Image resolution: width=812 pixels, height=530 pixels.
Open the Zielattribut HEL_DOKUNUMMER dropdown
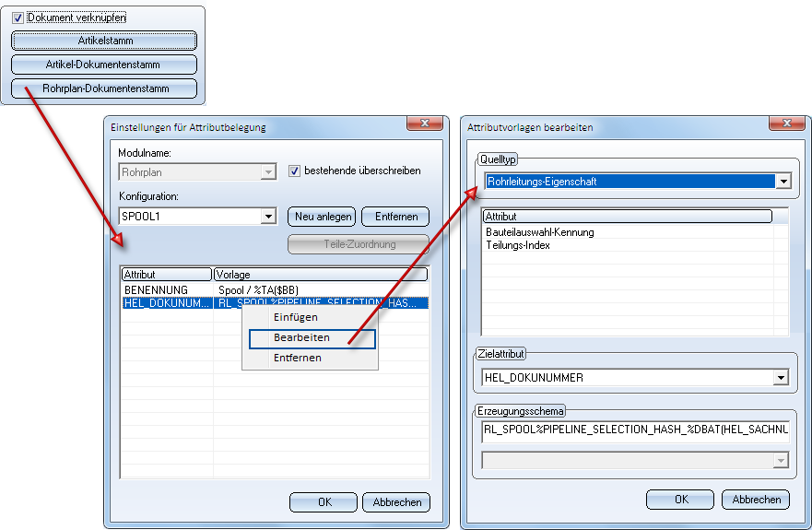[x=781, y=377]
